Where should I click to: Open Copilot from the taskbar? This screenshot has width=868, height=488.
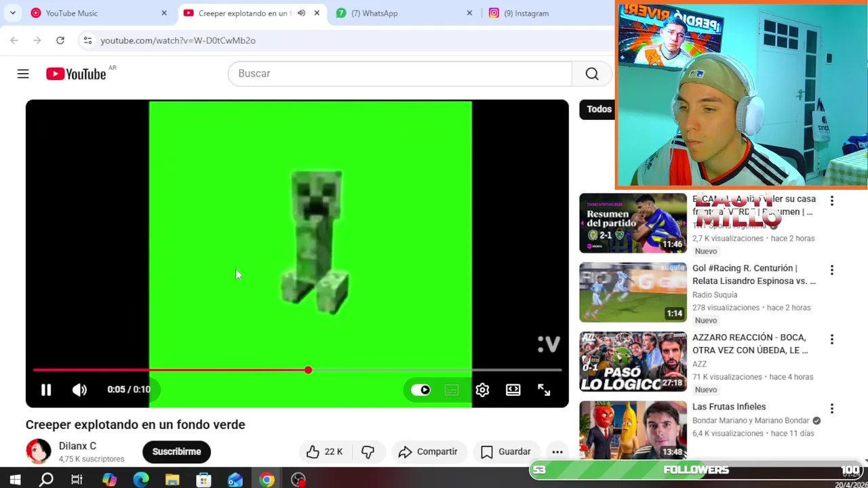(109, 480)
